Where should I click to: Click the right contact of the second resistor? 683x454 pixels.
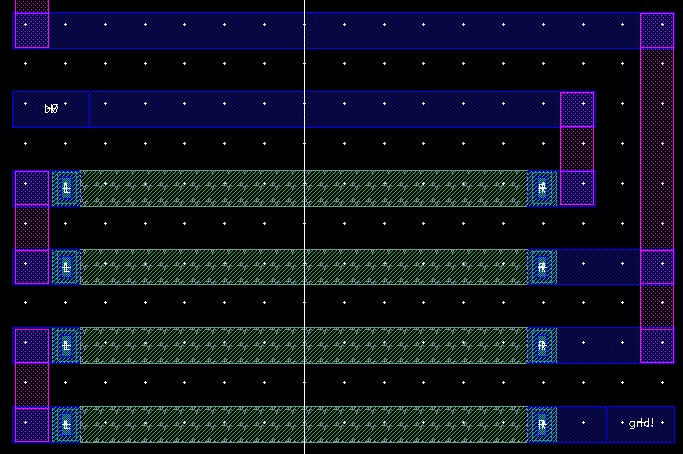(x=542, y=267)
